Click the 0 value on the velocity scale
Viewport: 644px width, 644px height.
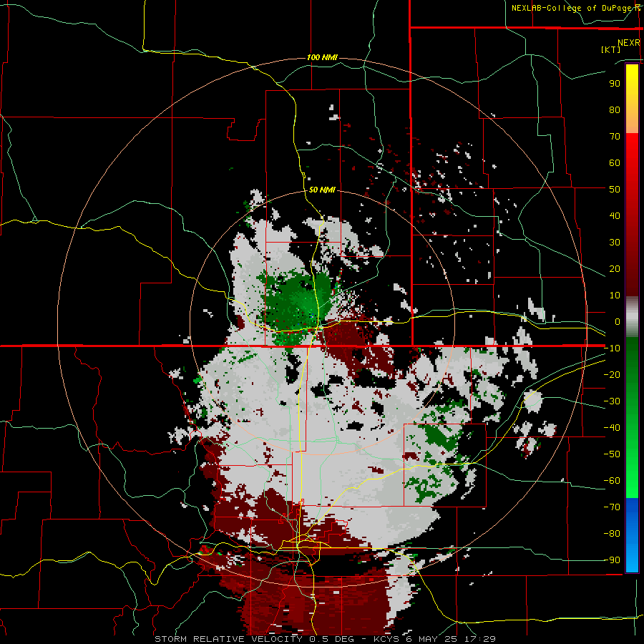coord(618,321)
